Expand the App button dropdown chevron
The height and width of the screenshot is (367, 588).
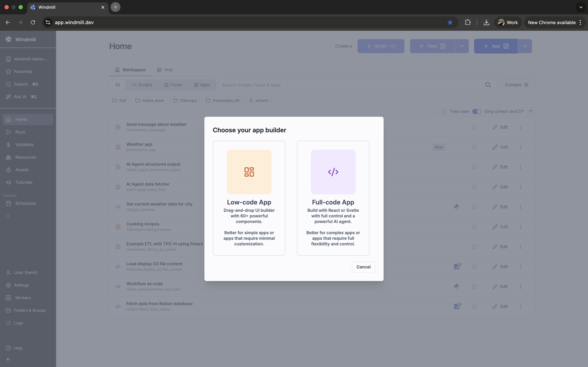[525, 46]
